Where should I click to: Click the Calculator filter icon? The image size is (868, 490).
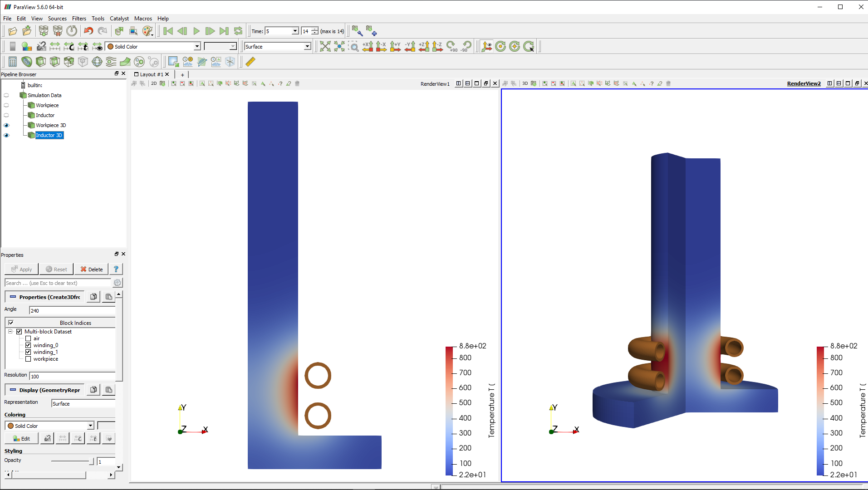coord(13,62)
